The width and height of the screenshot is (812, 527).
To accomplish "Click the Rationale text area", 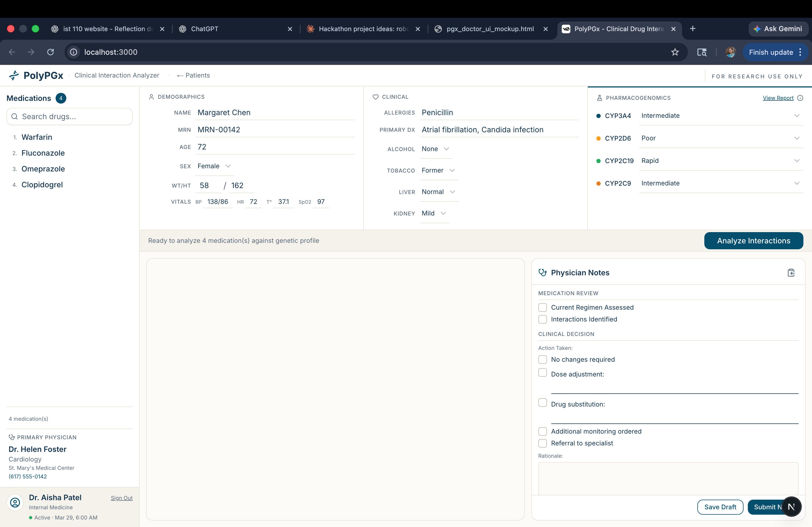I will click(668, 478).
